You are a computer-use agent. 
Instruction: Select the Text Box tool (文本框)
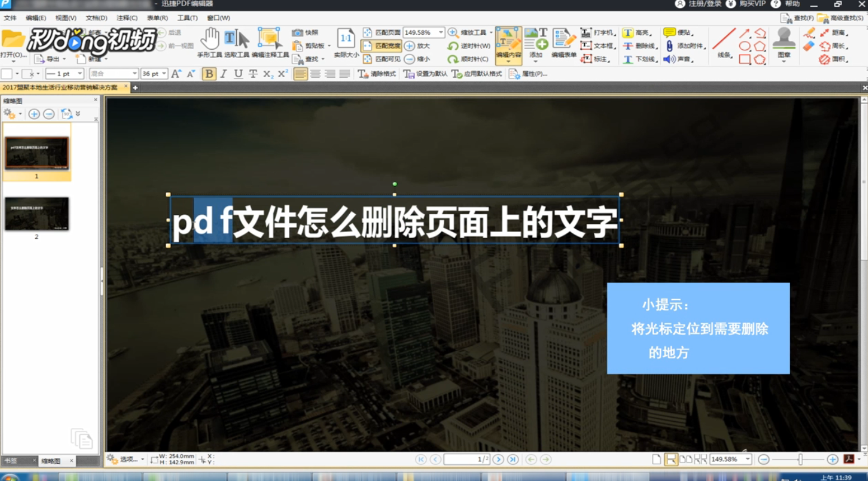[x=598, y=46]
